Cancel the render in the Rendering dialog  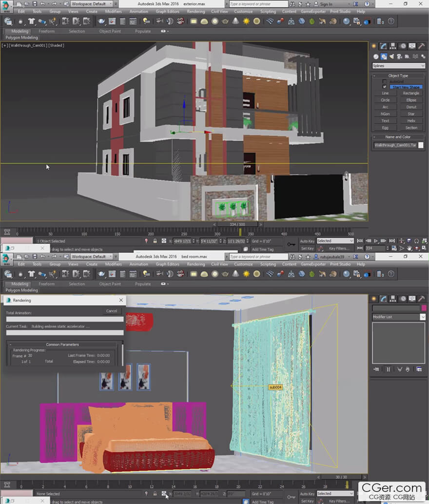(x=112, y=311)
